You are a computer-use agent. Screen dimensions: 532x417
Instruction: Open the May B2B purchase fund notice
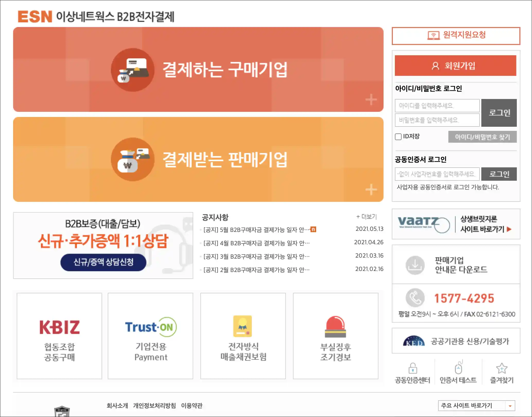tap(256, 229)
